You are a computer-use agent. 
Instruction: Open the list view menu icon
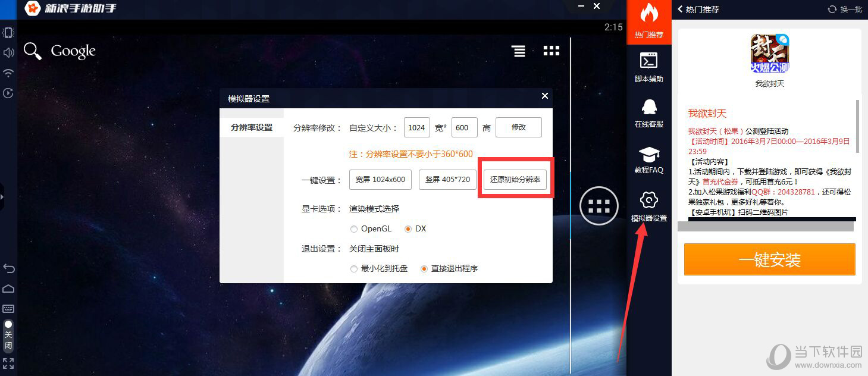pyautogui.click(x=518, y=51)
